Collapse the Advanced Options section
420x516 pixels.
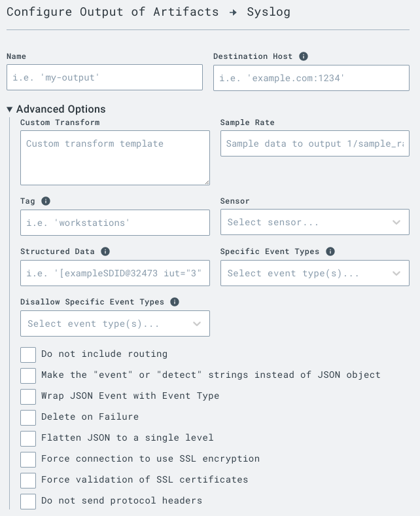pyautogui.click(x=56, y=109)
